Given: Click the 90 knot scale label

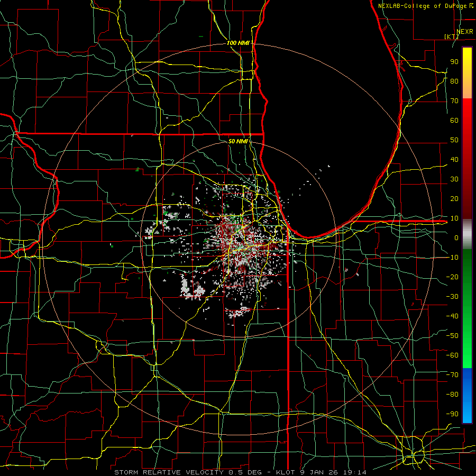Looking at the screenshot, I should tap(454, 62).
